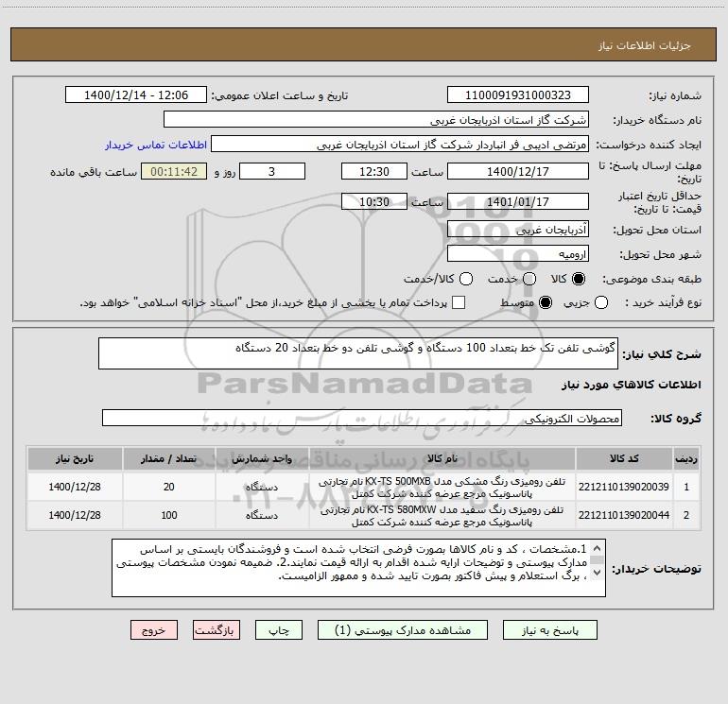The image size is (728, 704).
Task: Click the واحد شمارش column header
Action: click(x=262, y=458)
